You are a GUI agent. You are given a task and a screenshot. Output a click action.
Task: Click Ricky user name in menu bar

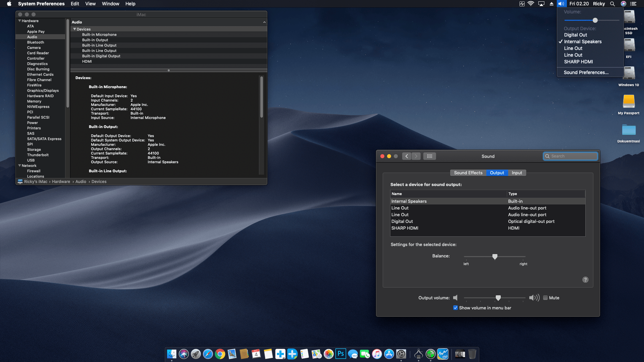[x=599, y=4]
